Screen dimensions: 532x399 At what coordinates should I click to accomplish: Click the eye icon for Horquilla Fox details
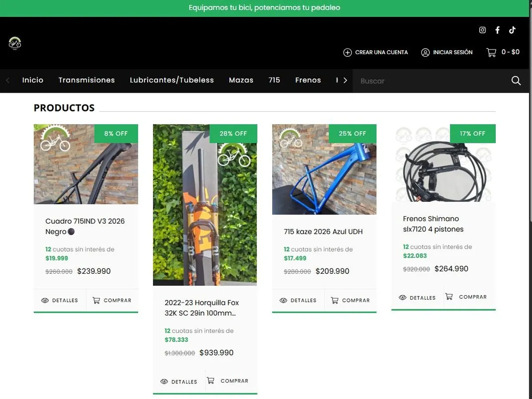164,382
